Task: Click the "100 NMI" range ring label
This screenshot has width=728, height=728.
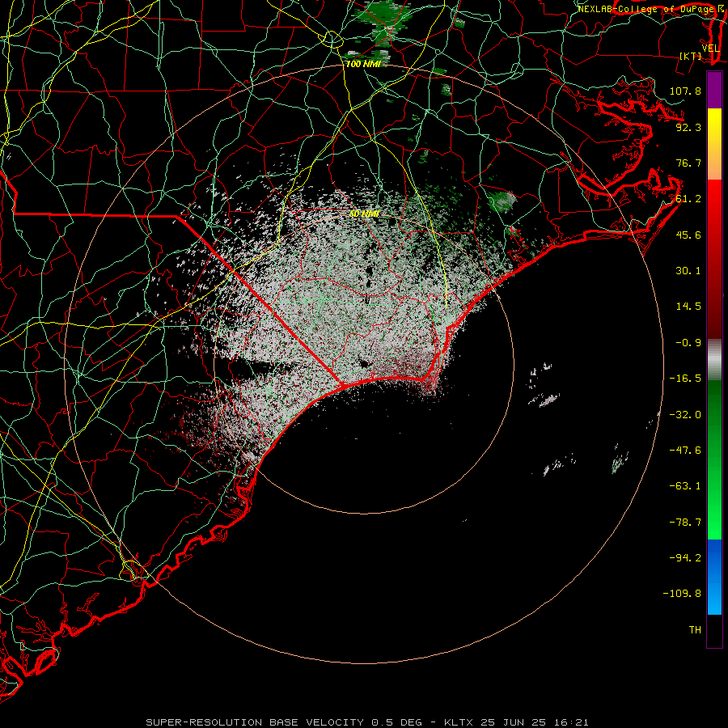Action: point(363,64)
